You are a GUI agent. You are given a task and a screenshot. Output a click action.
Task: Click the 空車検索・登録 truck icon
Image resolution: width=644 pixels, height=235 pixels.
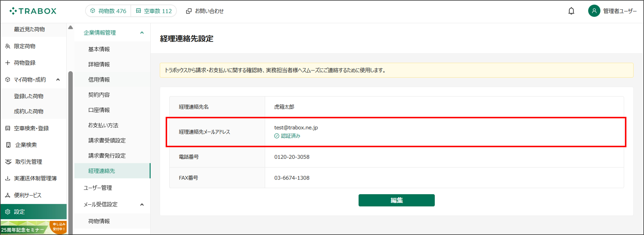tap(8, 128)
